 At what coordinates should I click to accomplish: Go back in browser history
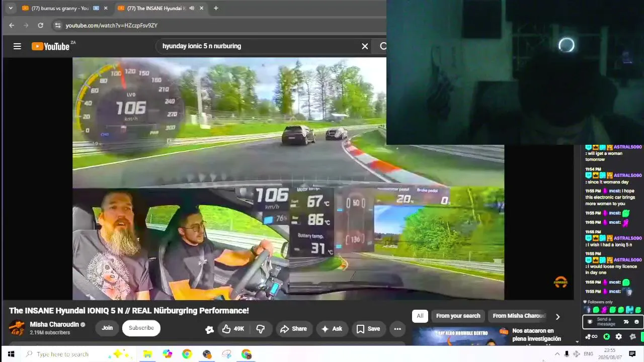point(12,25)
